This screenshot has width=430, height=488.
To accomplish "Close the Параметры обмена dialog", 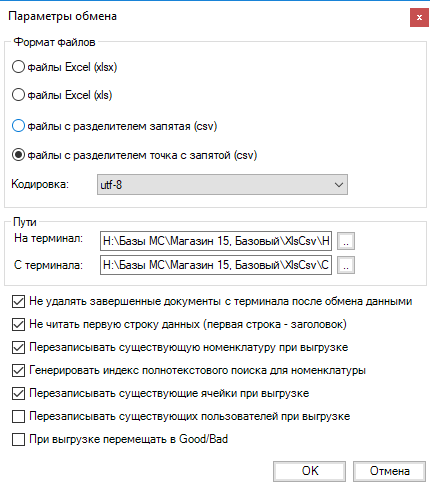I will tap(419, 17).
